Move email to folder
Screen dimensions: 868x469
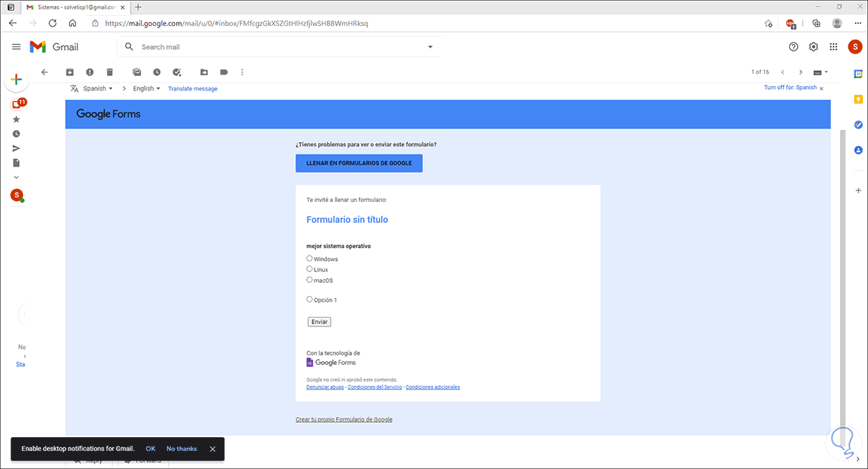pos(204,72)
